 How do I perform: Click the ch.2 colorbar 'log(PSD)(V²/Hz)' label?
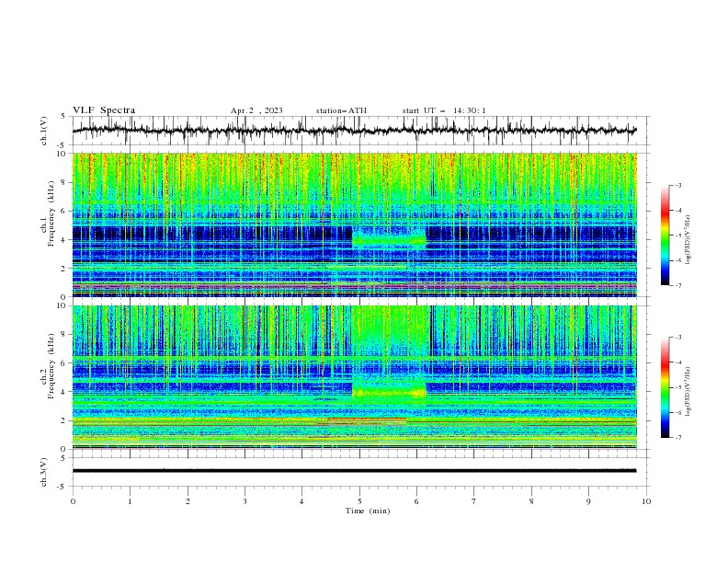point(688,391)
